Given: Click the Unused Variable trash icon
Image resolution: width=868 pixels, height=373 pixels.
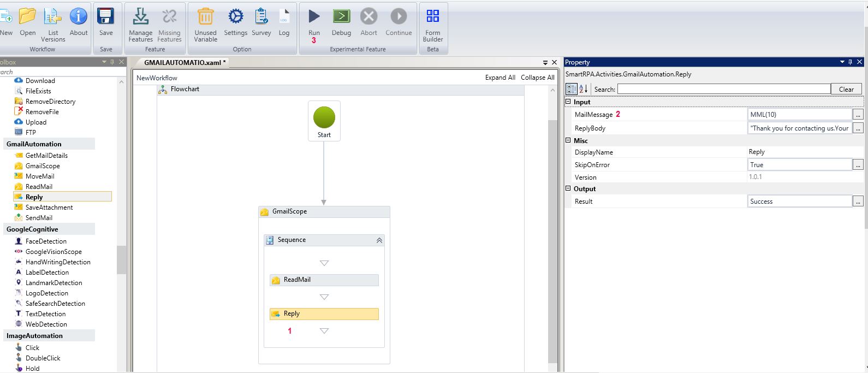Looking at the screenshot, I should 205,17.
